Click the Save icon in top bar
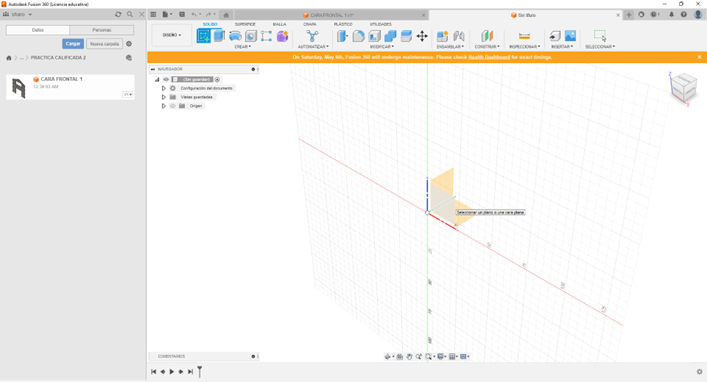 pos(182,14)
